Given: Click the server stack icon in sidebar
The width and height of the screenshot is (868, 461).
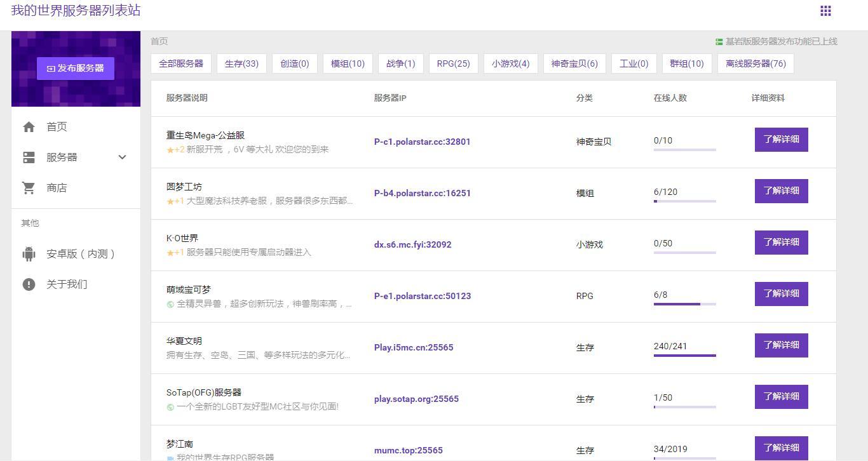Looking at the screenshot, I should pyautogui.click(x=29, y=157).
